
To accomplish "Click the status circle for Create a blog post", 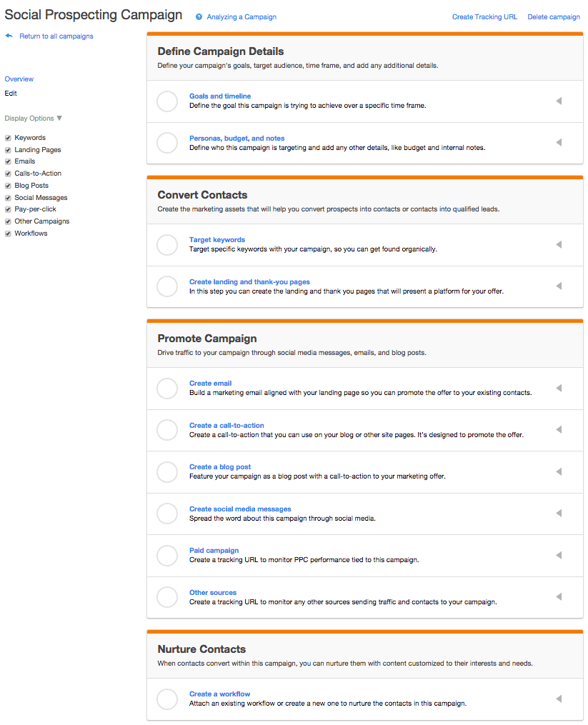I will (167, 472).
